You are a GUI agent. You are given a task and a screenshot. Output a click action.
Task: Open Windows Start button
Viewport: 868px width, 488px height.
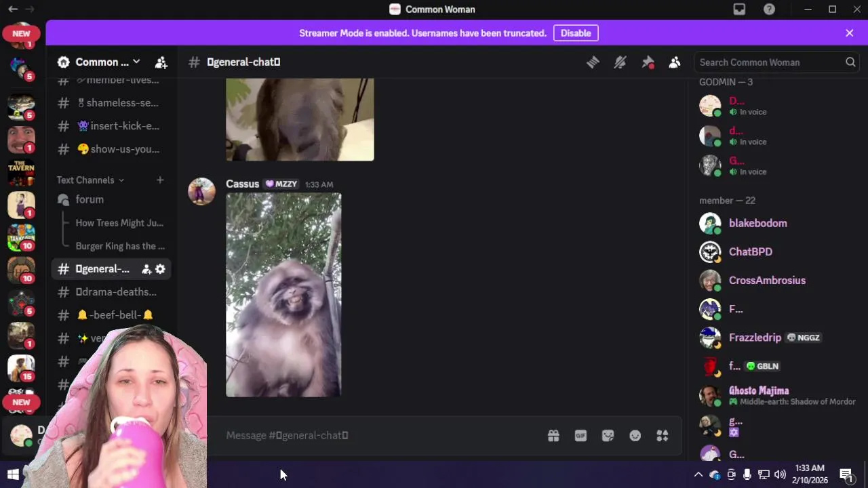point(13,474)
